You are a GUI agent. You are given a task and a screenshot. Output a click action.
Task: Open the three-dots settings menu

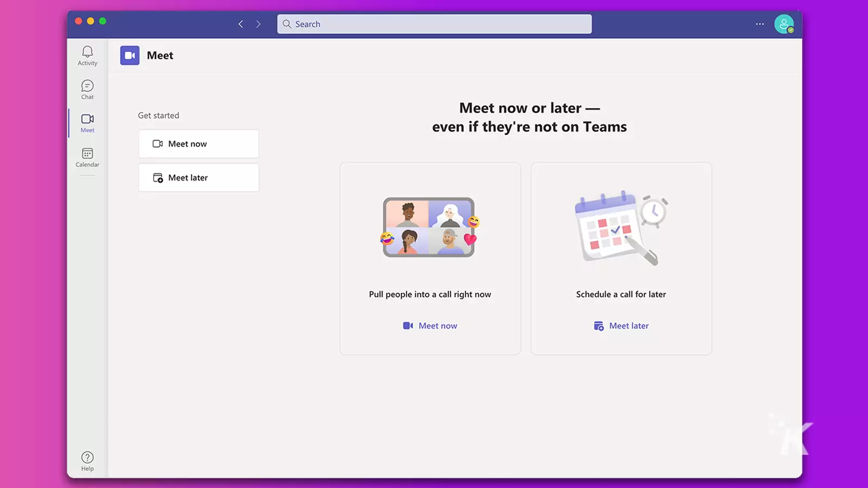[759, 24]
